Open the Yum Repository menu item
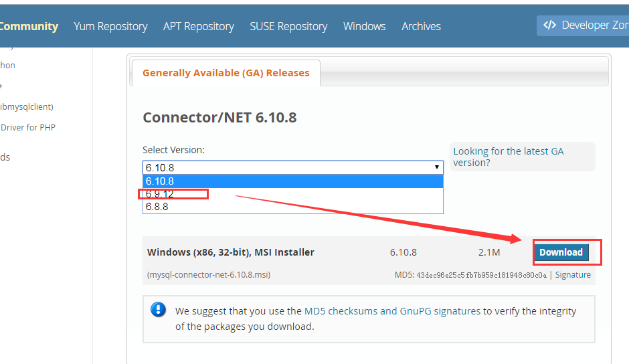 tap(110, 26)
